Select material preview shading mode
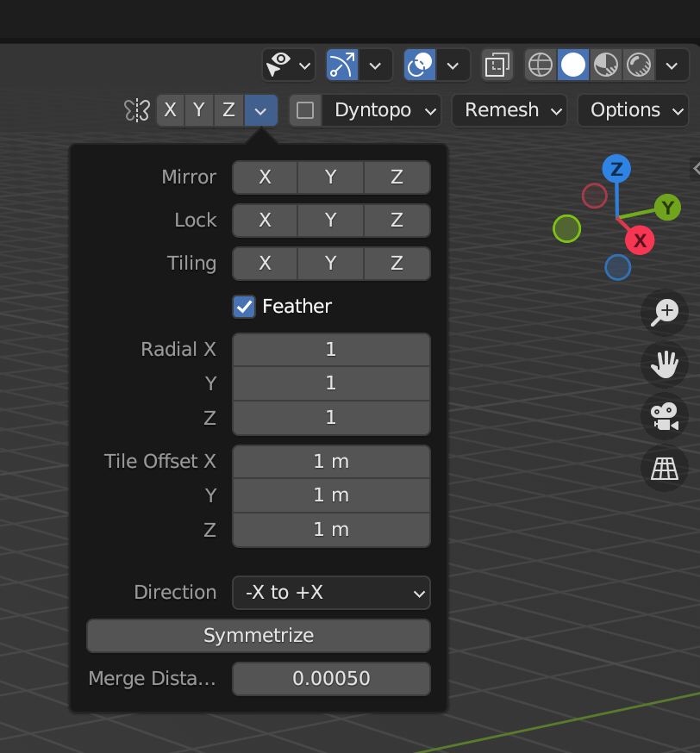 [606, 65]
